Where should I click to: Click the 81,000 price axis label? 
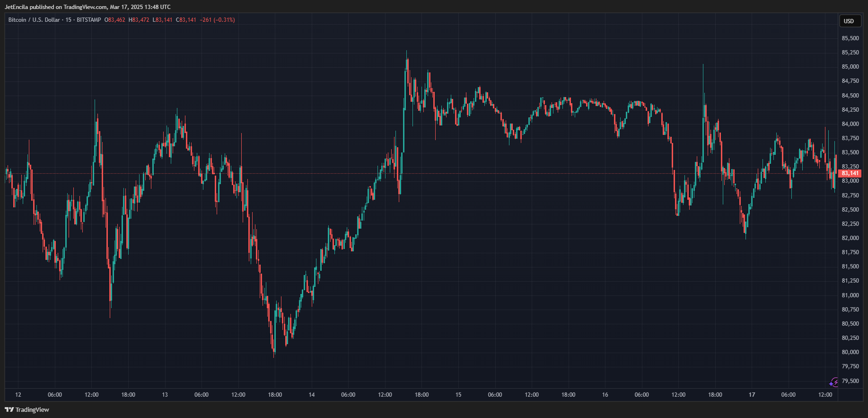coord(850,295)
